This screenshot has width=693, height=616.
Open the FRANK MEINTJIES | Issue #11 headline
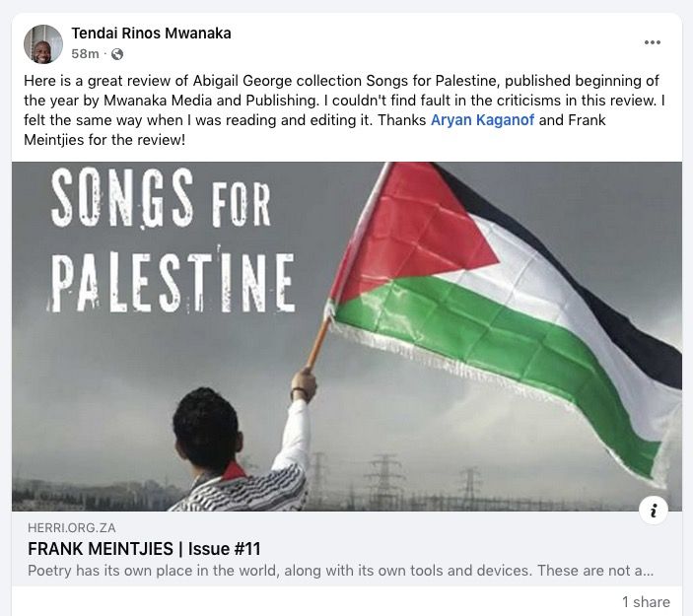coord(144,549)
